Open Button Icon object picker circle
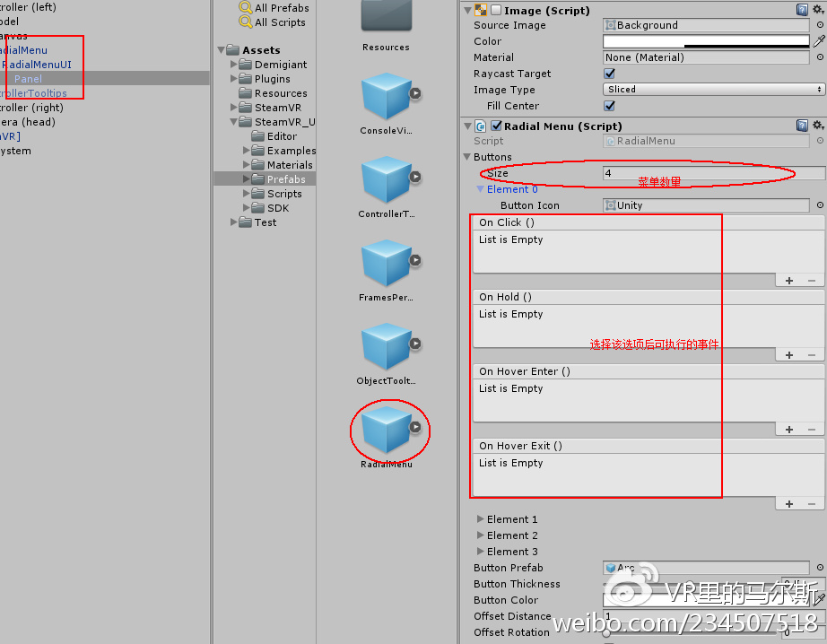 820,205
